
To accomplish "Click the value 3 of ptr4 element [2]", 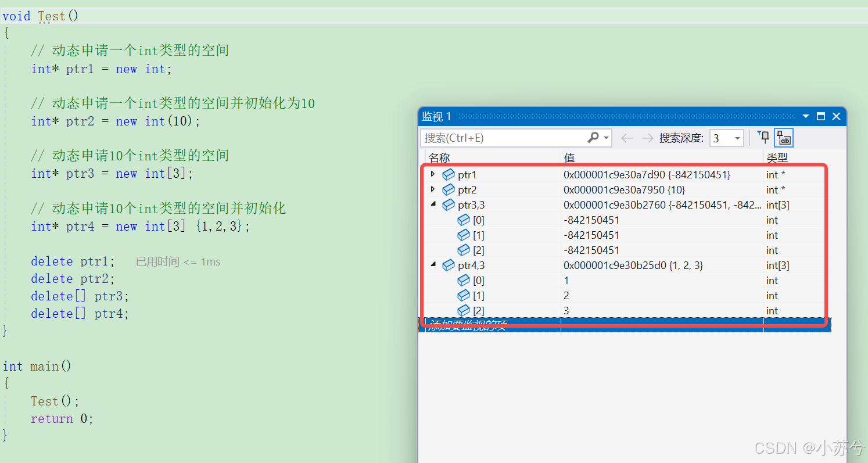I will [x=566, y=310].
